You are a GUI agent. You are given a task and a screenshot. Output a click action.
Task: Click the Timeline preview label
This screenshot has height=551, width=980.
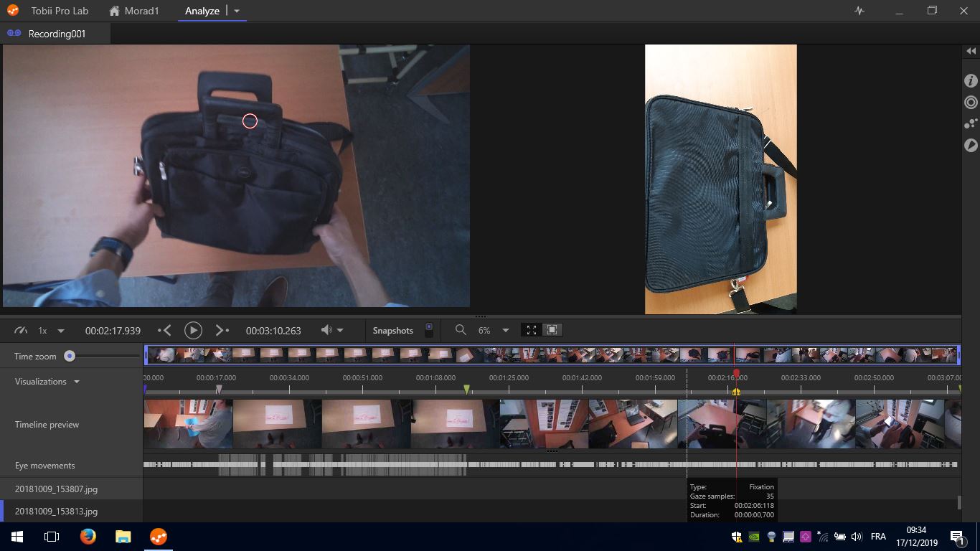tap(47, 425)
